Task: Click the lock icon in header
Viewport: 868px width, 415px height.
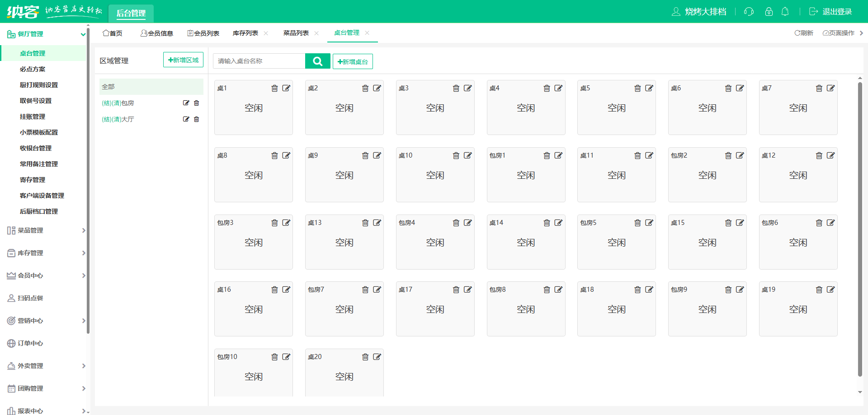Action: [x=769, y=12]
